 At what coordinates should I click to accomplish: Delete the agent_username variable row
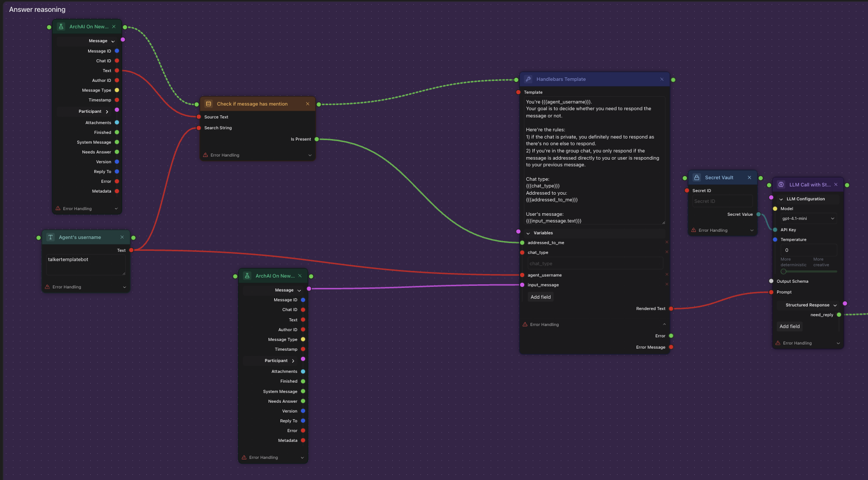(666, 275)
